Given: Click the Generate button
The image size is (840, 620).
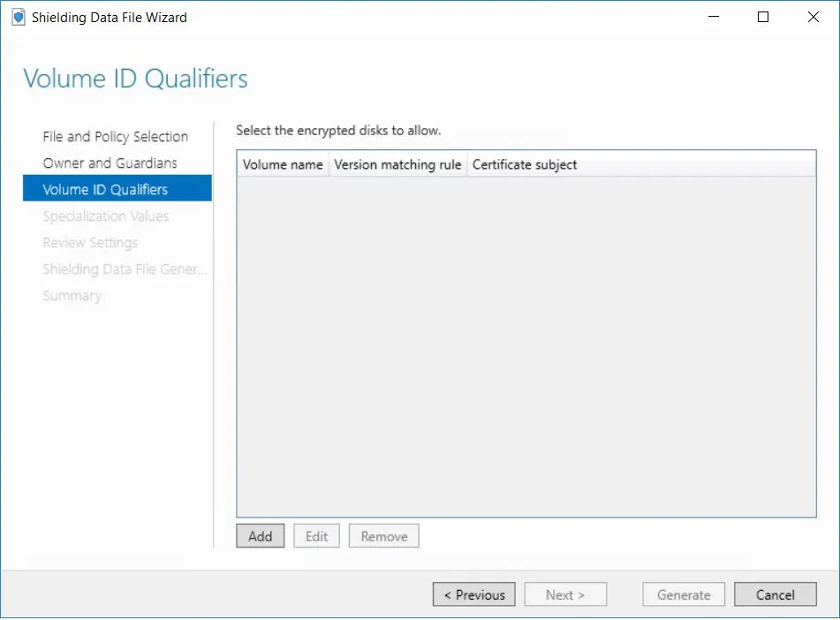Looking at the screenshot, I should tap(684, 595).
